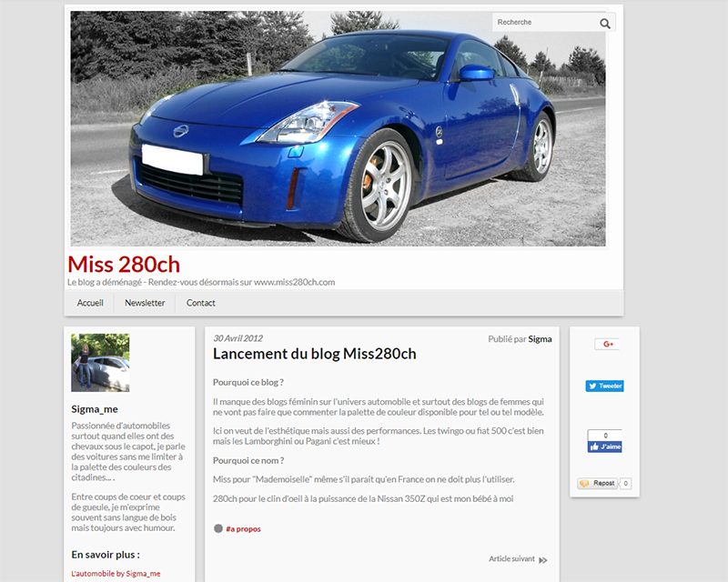The width and height of the screenshot is (728, 582).
Task: Click the Miss 280ch blog title
Action: click(x=124, y=264)
